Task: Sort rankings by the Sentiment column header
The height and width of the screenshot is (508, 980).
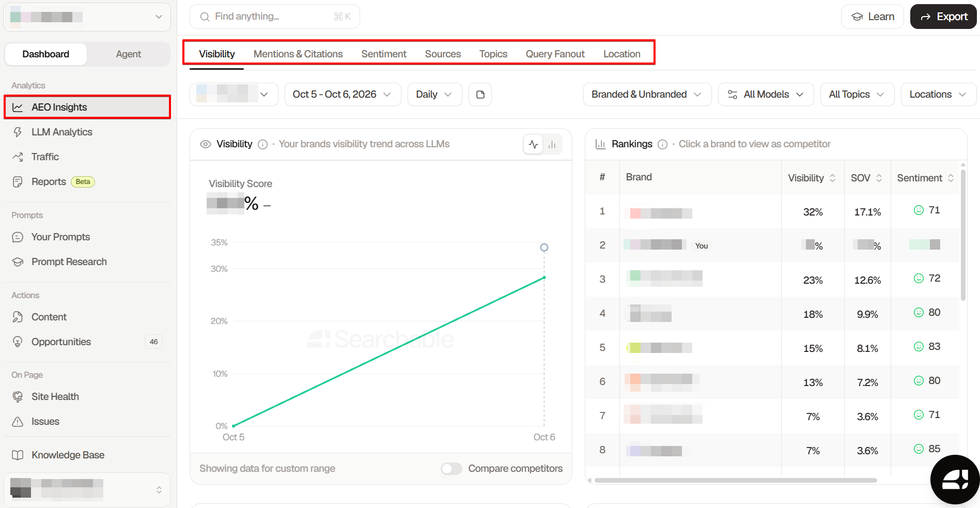Action: 925,178
